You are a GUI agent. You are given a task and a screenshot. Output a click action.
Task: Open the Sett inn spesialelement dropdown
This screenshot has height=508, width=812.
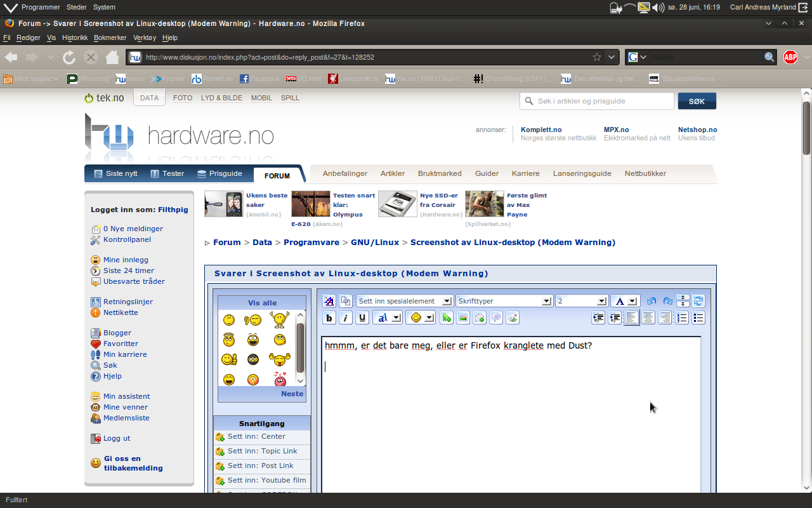[404, 301]
